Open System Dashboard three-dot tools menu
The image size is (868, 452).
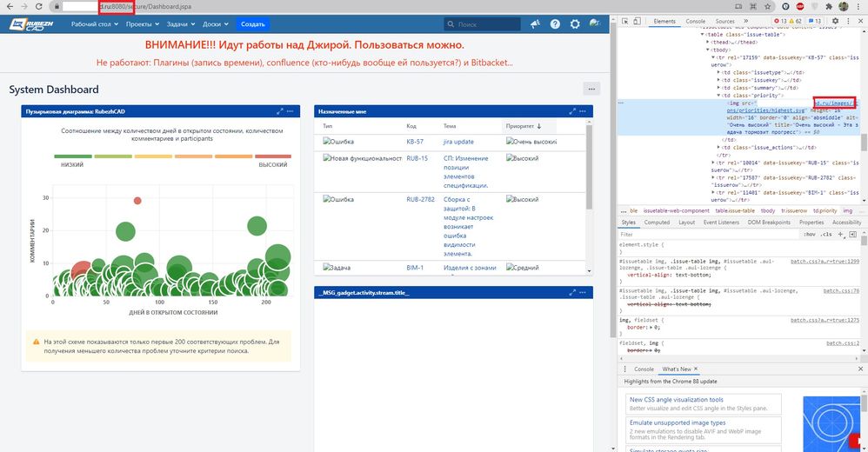(591, 89)
